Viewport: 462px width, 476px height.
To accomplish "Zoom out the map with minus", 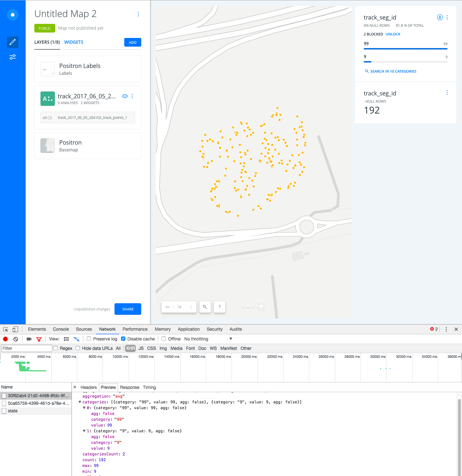I will point(167,307).
